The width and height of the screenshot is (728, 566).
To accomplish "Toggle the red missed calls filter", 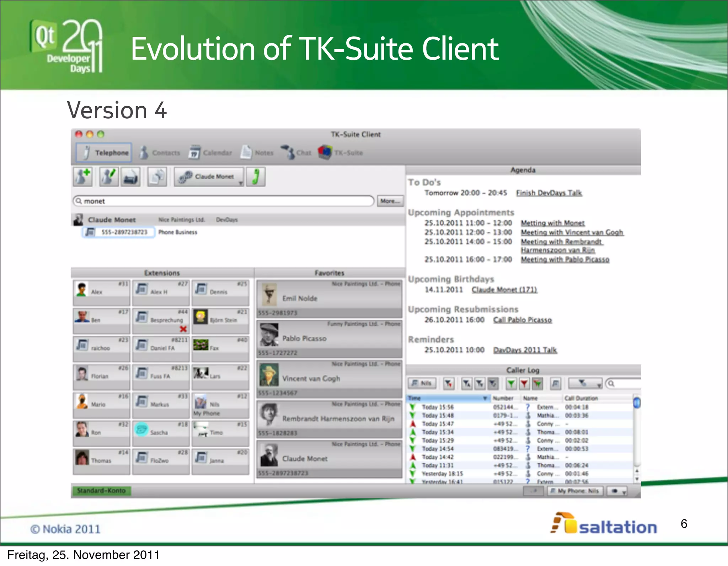I will [x=524, y=383].
